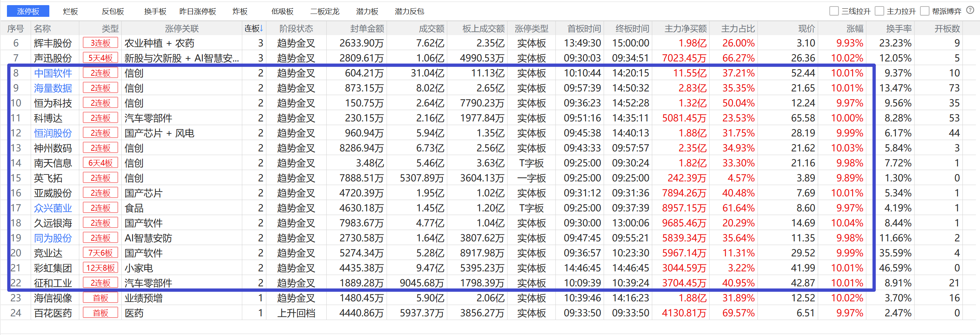Sort by 主力净买额 column header

pos(685,28)
